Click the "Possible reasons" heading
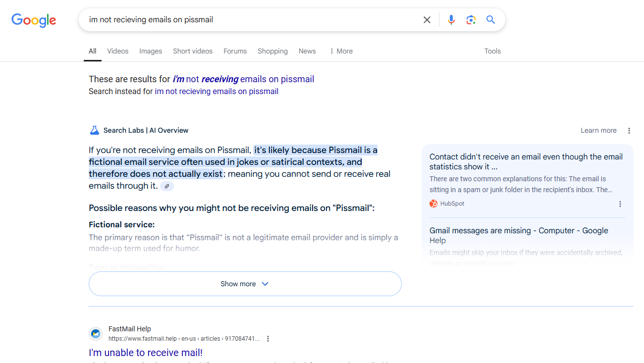644x363 pixels. (232, 208)
